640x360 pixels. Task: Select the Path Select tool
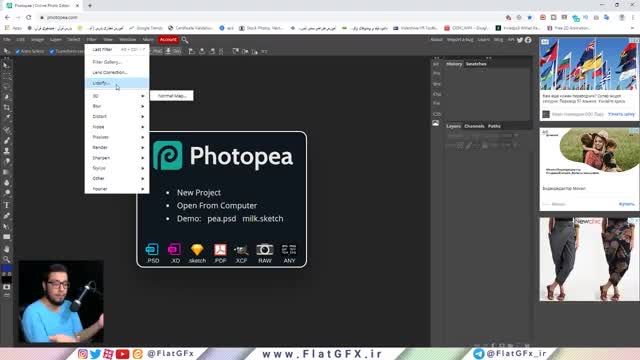click(7, 226)
